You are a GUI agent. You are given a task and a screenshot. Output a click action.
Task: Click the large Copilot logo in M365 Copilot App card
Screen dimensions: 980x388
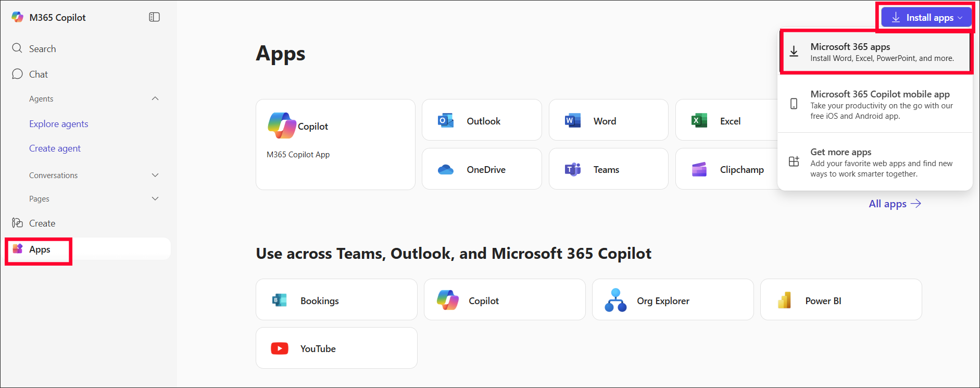[x=282, y=126]
